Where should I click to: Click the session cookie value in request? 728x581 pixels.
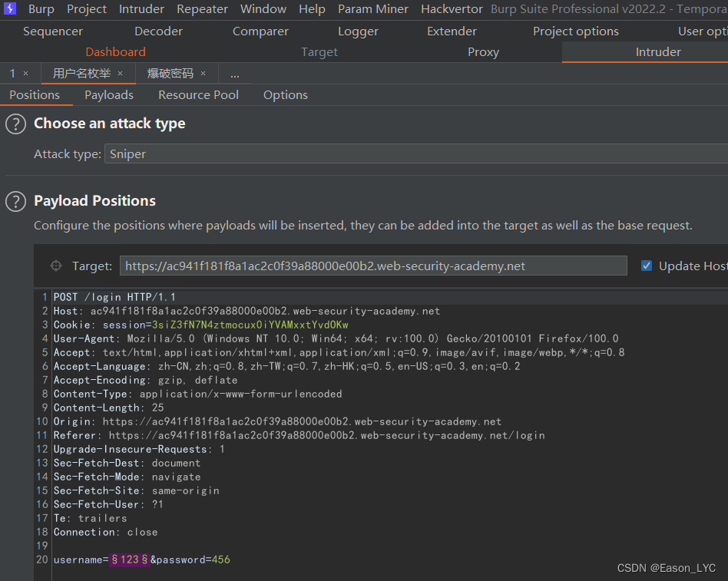[x=250, y=325]
